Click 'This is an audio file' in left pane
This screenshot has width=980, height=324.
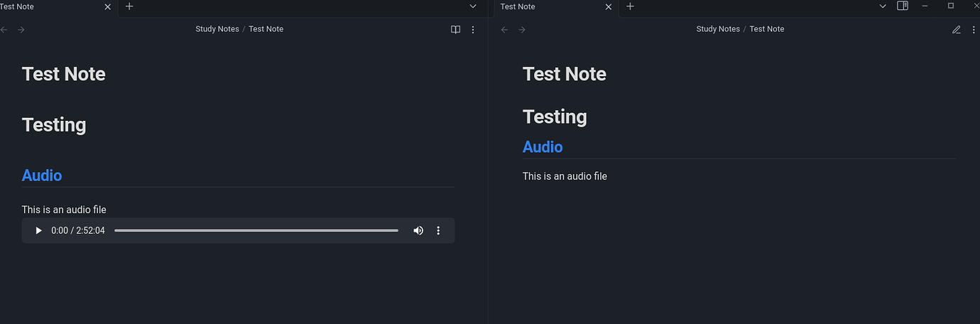click(64, 210)
